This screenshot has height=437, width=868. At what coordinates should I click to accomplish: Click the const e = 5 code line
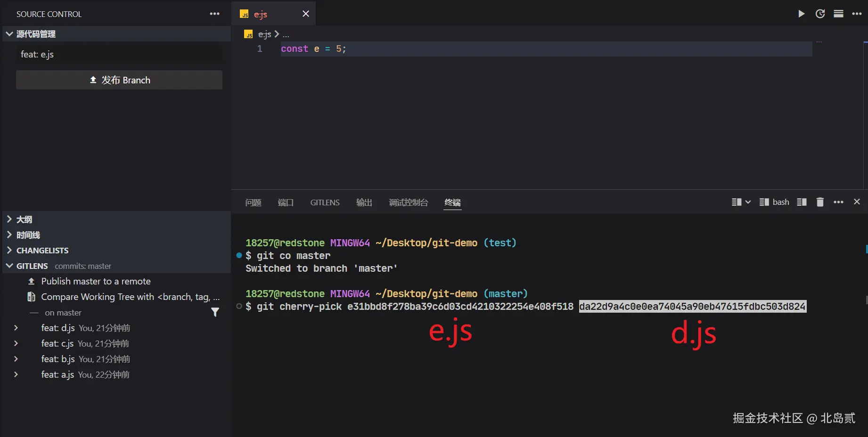313,49
